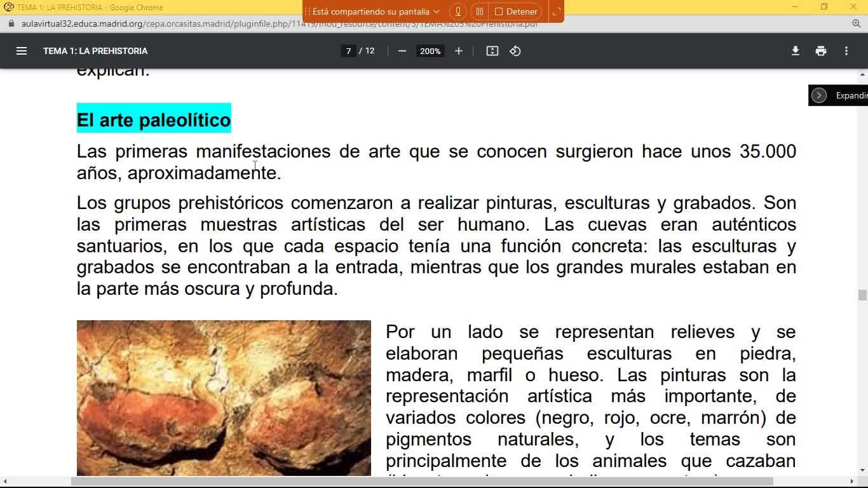Expand the side panel arrow button
Viewport: 868px width, 488px height.
tap(819, 95)
